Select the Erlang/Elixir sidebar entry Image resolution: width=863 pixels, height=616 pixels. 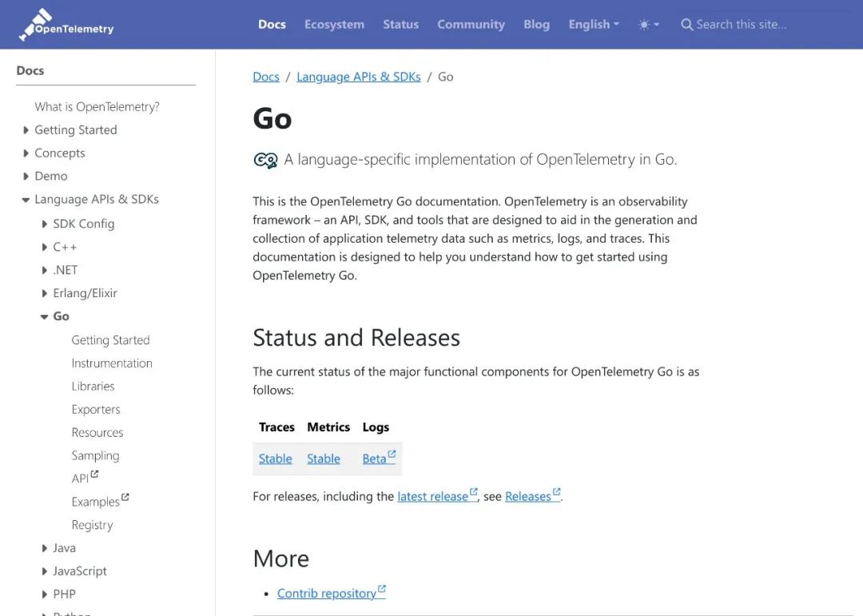coord(85,293)
